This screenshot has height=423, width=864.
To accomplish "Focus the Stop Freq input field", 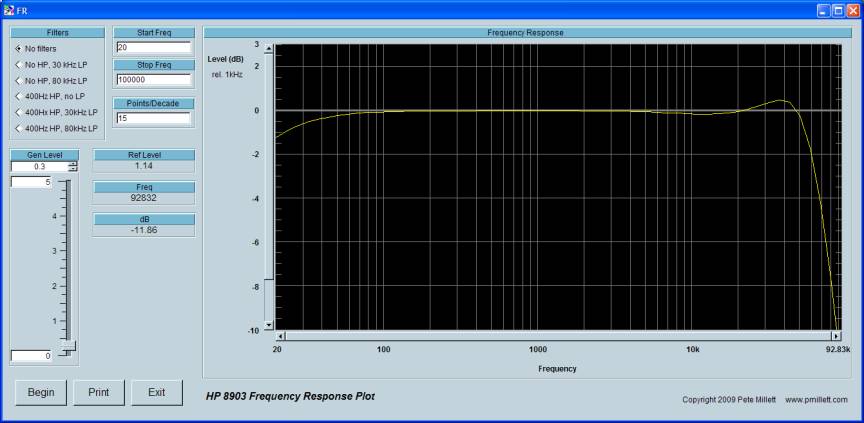I will (152, 80).
